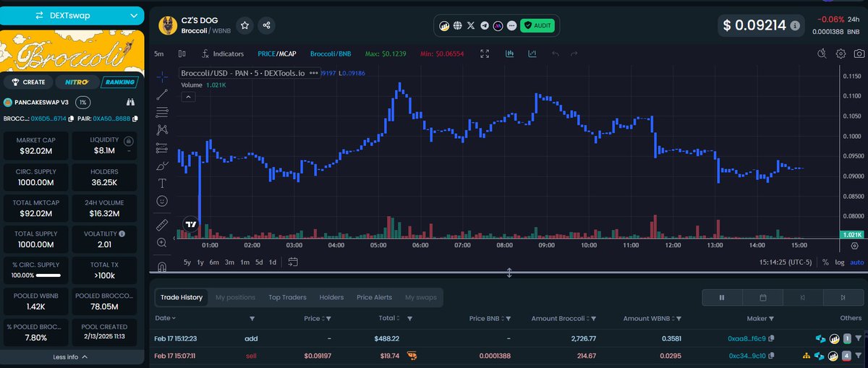Switch to Top Traders tab
The height and width of the screenshot is (368, 868).
click(x=287, y=297)
